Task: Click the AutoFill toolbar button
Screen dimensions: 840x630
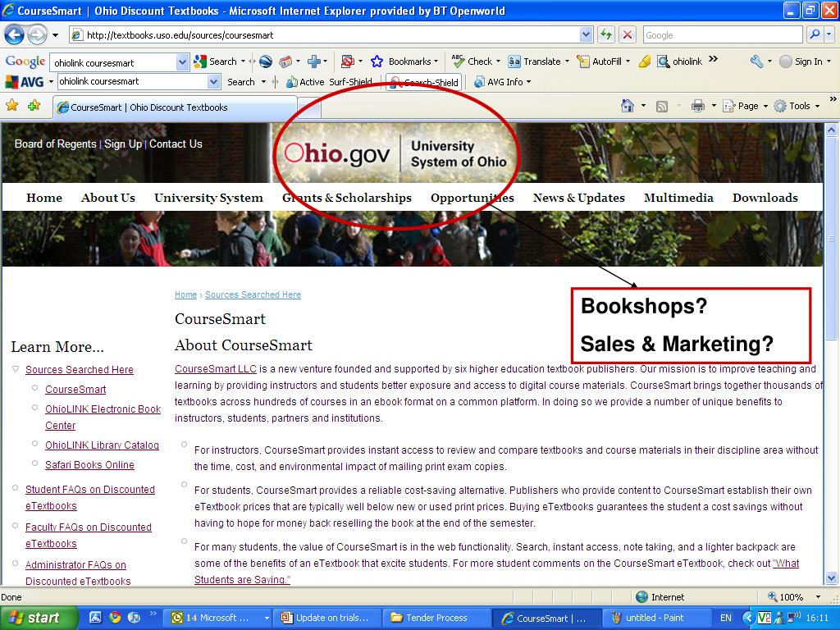Action: 600,62
